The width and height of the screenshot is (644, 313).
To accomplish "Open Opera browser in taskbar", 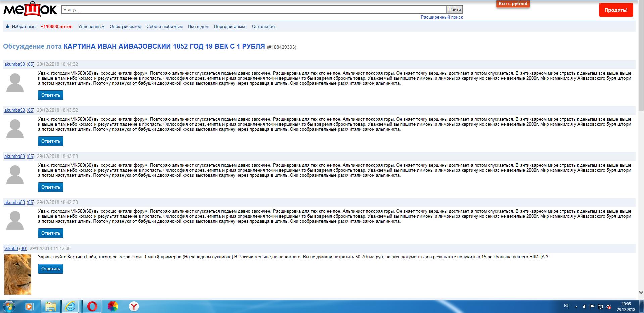I will click(x=92, y=306).
